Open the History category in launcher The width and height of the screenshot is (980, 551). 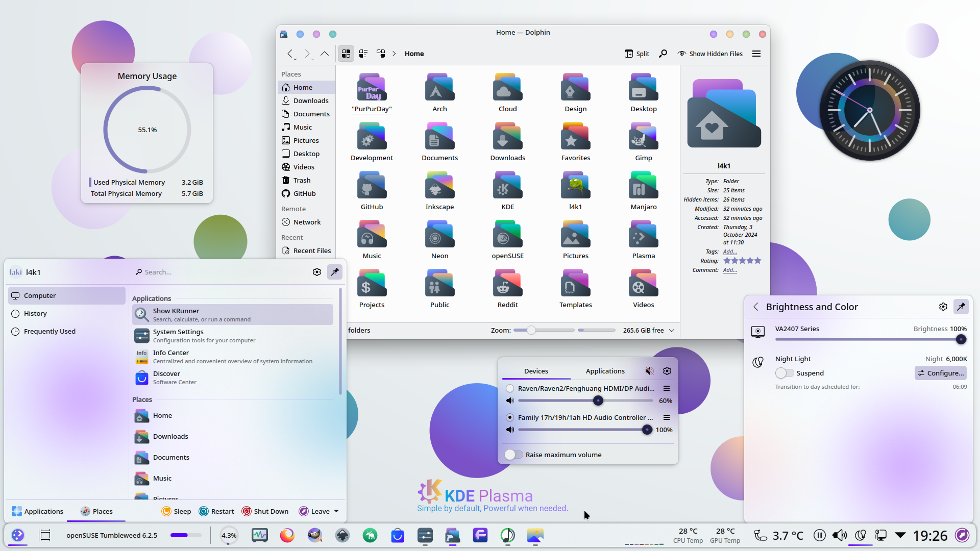(x=67, y=313)
